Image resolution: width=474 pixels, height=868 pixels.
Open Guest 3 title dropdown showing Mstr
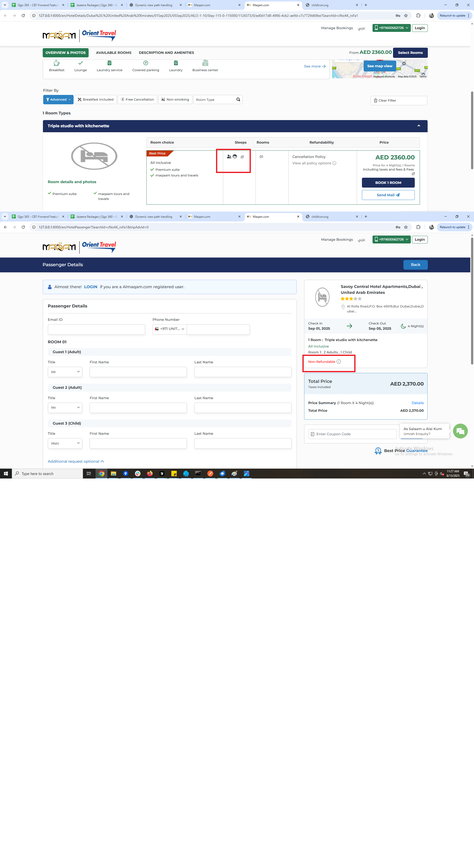pyautogui.click(x=65, y=443)
